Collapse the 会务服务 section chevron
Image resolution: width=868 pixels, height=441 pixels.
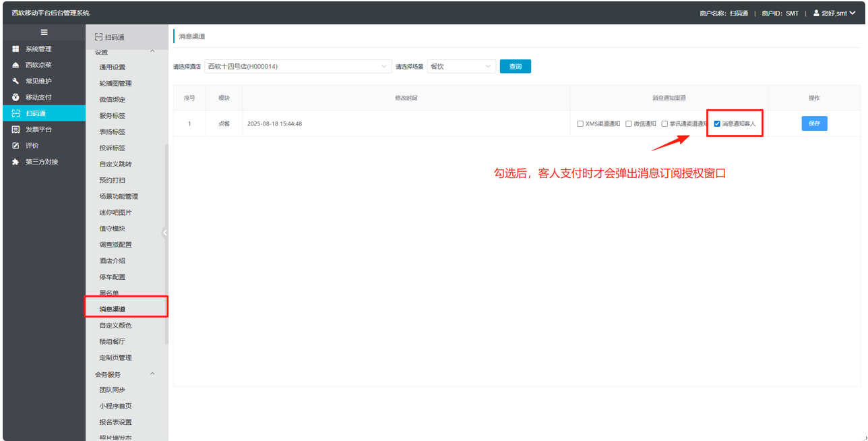point(152,374)
